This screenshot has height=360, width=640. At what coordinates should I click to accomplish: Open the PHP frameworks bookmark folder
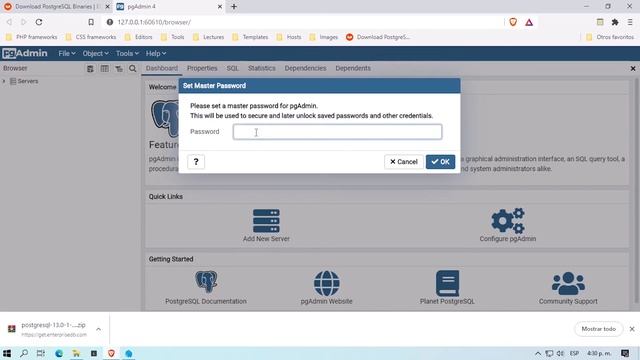coord(32,37)
